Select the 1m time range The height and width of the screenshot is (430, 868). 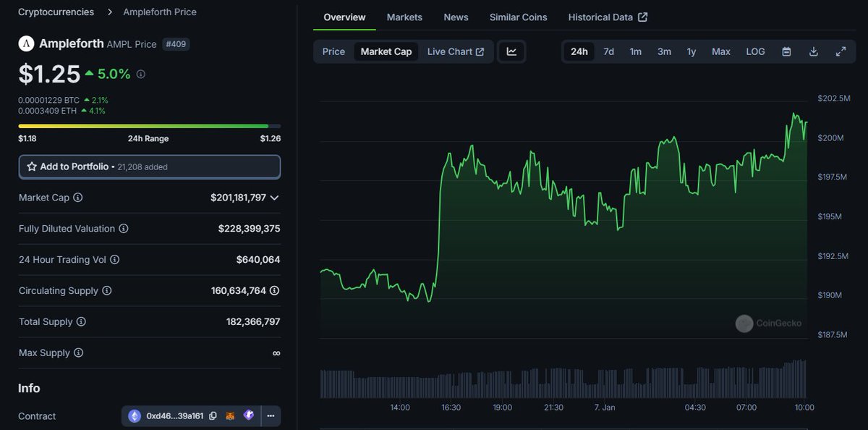(635, 51)
